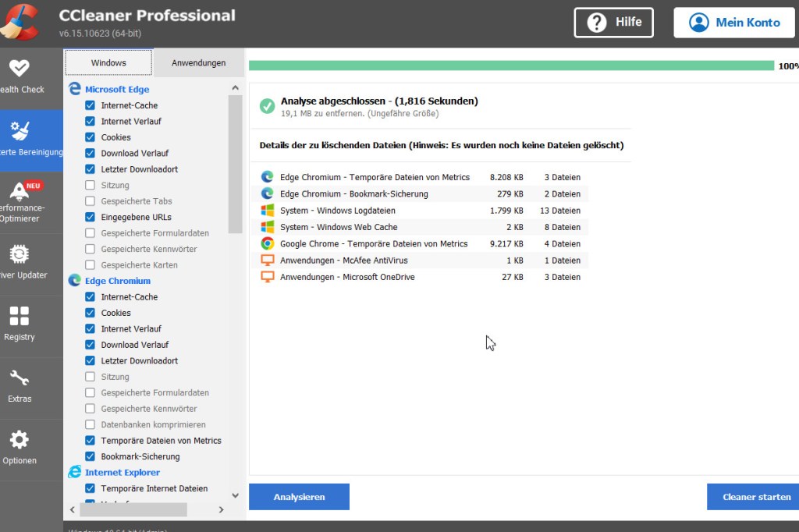
Task: Enable Gespeicherte Tabs checkbox
Action: pos(91,200)
